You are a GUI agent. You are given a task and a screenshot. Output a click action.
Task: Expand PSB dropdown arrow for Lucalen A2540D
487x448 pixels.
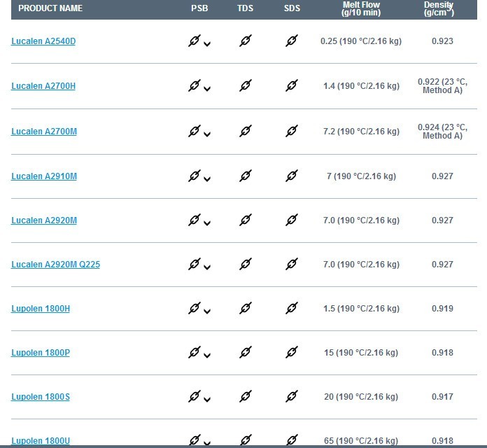207,44
